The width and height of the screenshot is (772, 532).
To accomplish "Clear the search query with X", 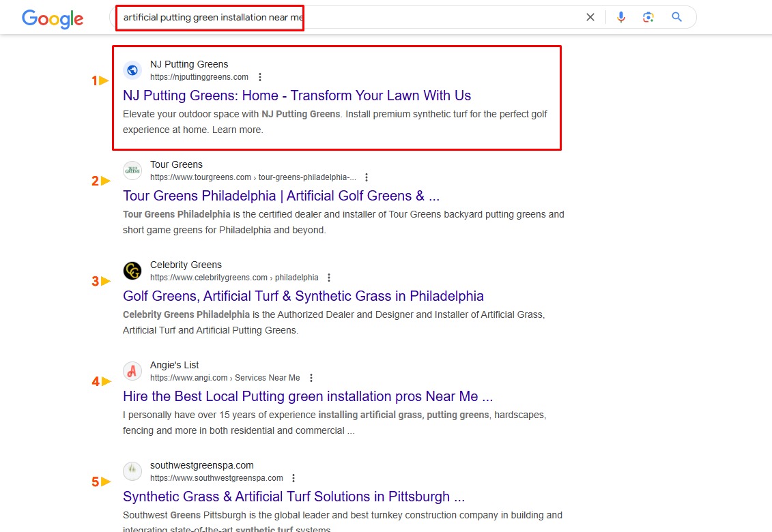I will pos(590,17).
